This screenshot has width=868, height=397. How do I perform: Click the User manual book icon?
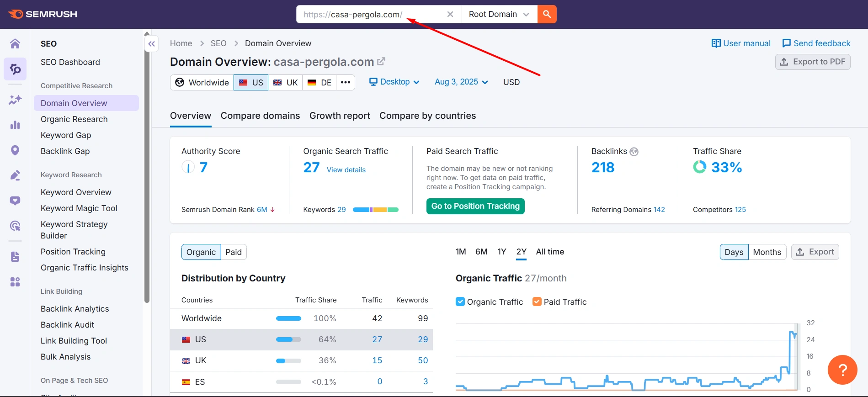[716, 43]
